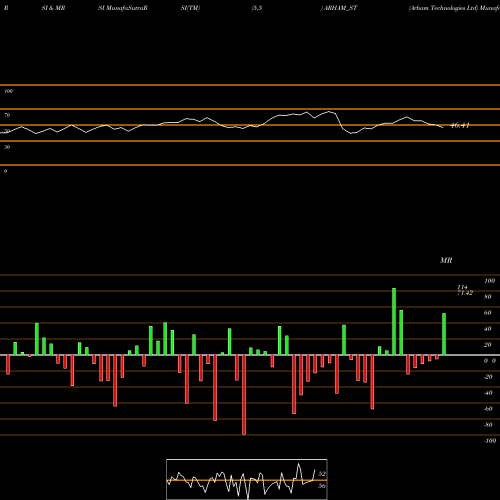This screenshot has height=500, width=500.
Task: Click the MR axis label 20
Action: (x=488, y=345)
